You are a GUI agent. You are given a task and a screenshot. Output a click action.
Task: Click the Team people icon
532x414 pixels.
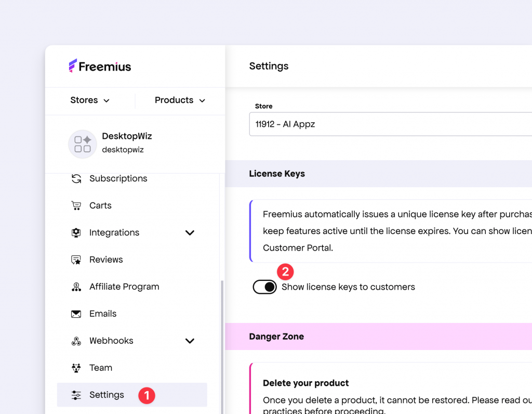(x=76, y=368)
